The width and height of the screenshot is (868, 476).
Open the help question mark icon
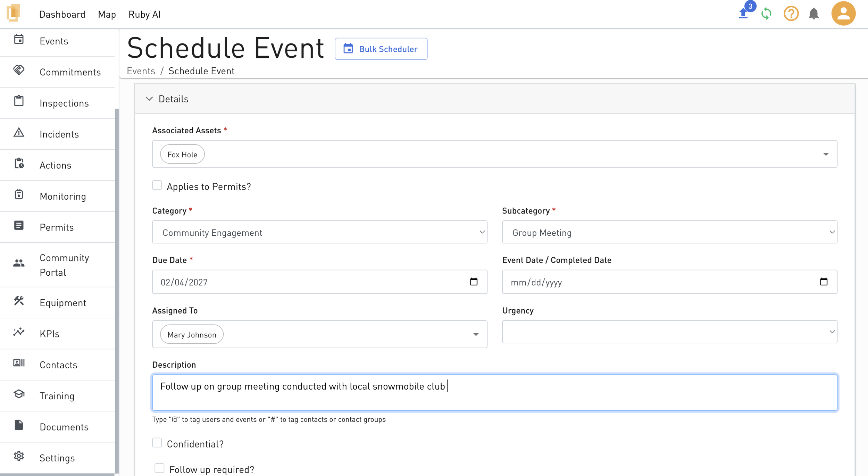791,14
